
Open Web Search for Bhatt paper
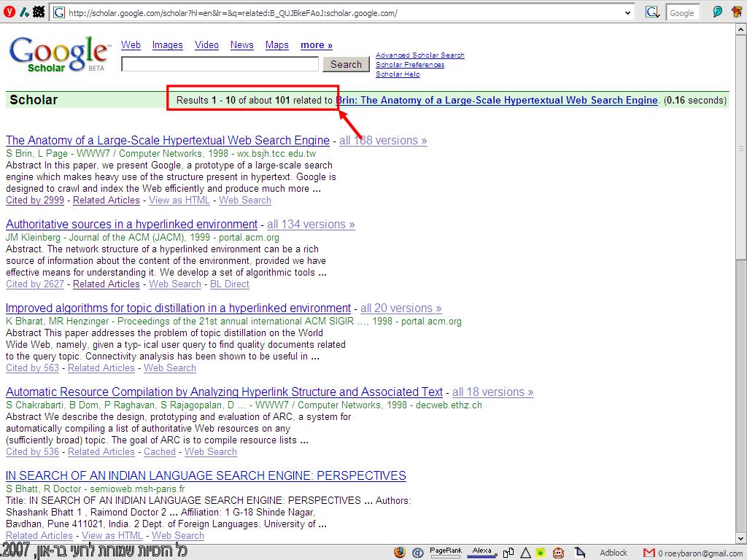178,536
